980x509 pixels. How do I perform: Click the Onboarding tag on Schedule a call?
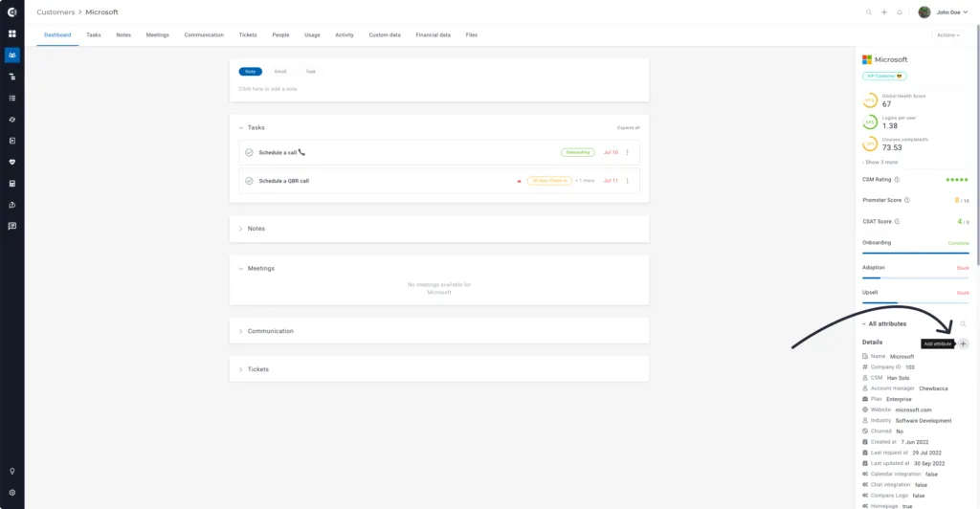pos(577,152)
